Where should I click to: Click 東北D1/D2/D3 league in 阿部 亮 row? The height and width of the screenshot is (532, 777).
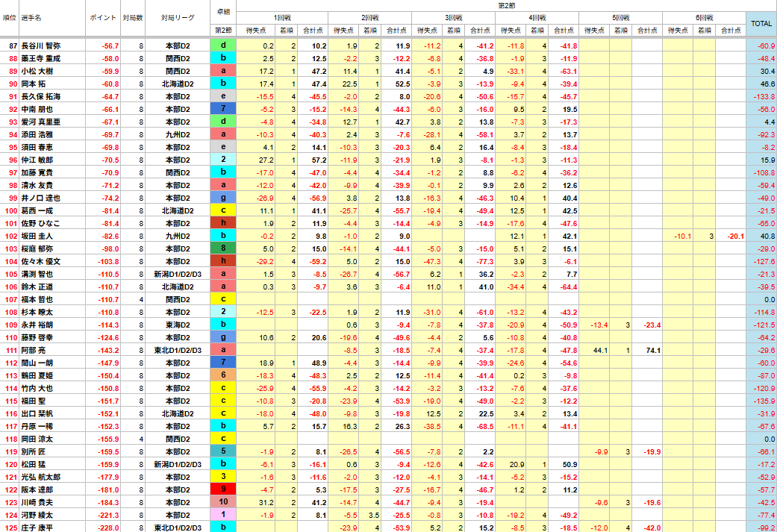coord(178,350)
